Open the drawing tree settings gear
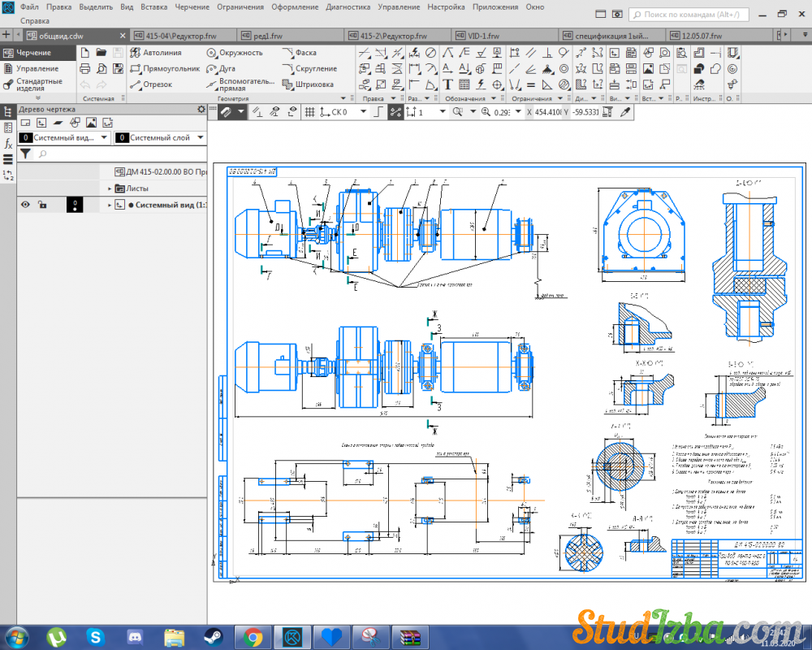This screenshot has height=650, width=812. [x=201, y=109]
